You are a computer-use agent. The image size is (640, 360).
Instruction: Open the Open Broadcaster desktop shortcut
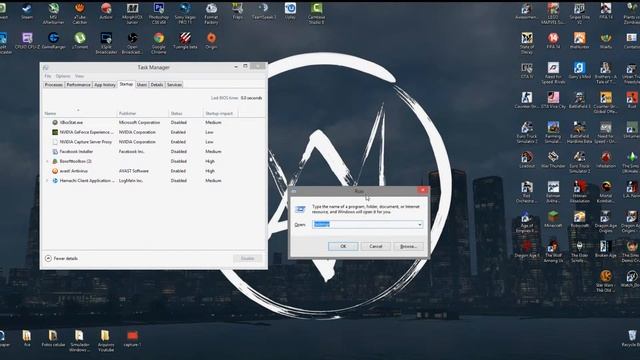pos(132,43)
